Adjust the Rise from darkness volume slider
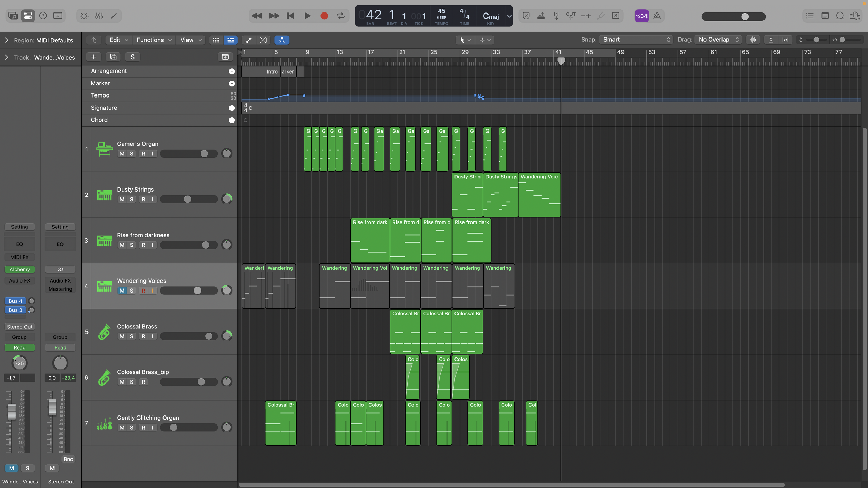This screenshot has height=488, width=868. 206,245
